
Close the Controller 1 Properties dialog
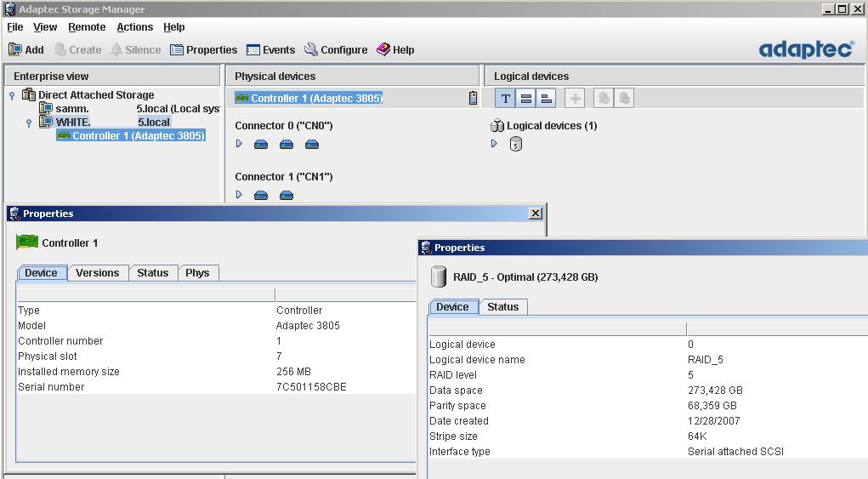click(536, 214)
